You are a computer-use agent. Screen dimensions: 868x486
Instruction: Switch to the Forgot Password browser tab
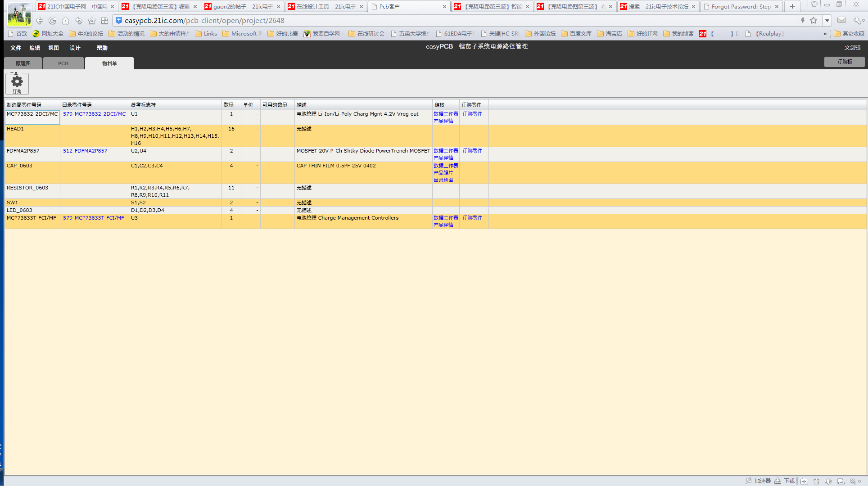741,6
